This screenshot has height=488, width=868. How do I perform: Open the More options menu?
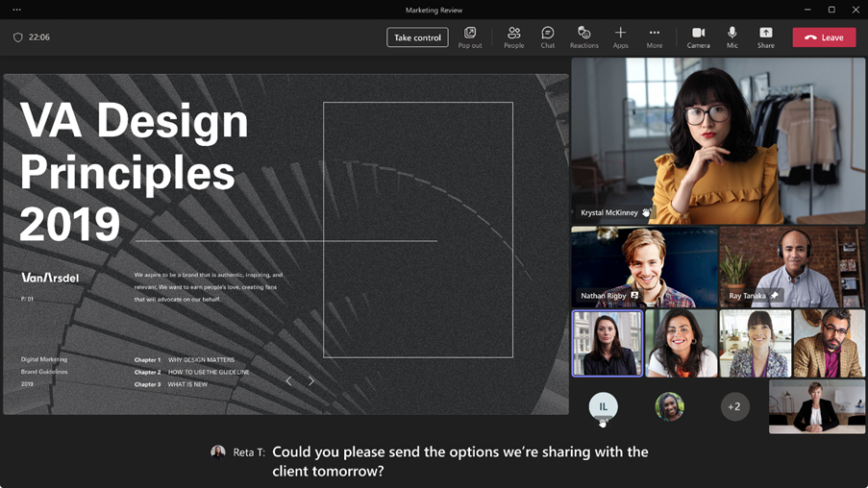click(x=655, y=37)
